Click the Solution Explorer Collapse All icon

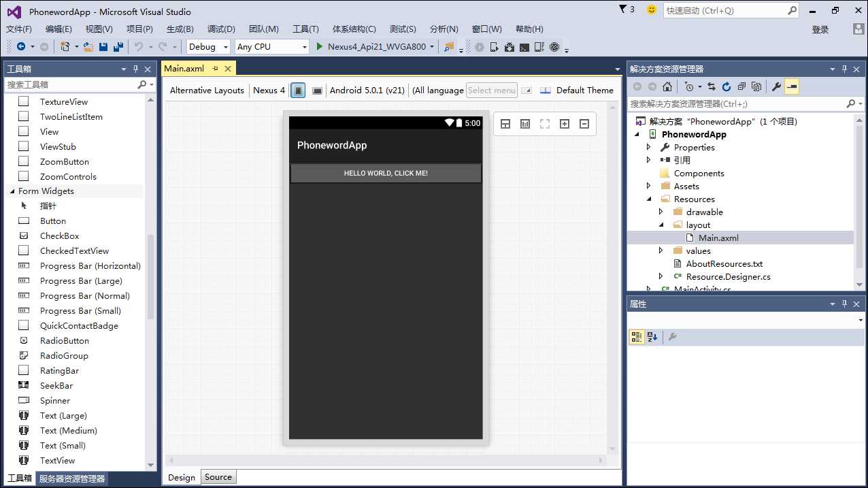(741, 86)
